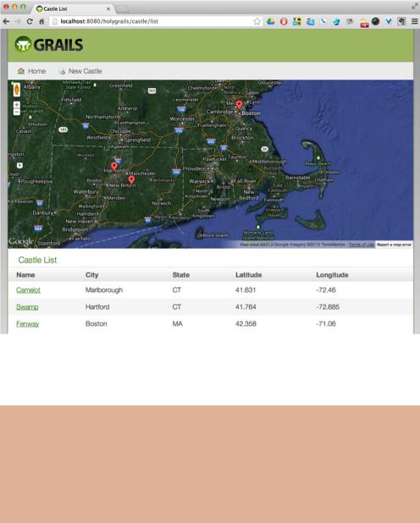This screenshot has width=420, height=523.
Task: Close the Castle List tab
Action: [x=108, y=9]
